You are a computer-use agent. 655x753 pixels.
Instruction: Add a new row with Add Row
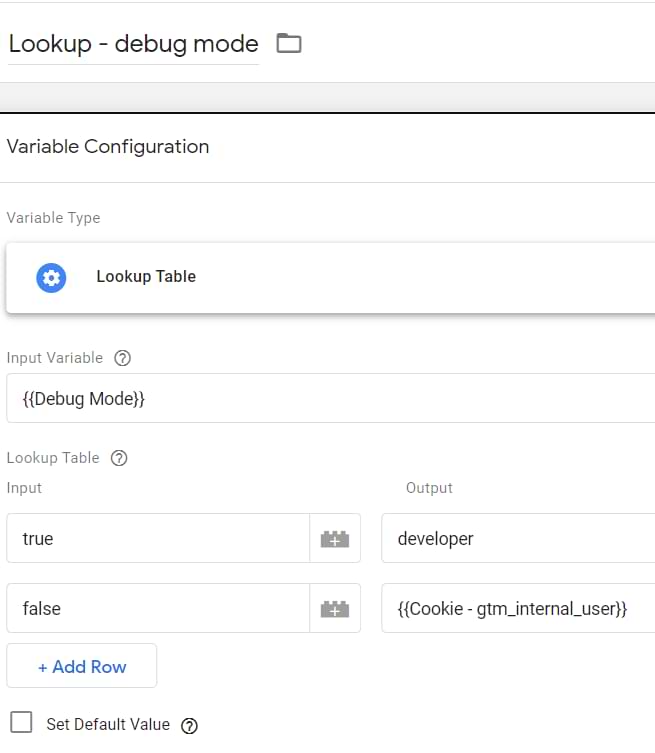82,666
